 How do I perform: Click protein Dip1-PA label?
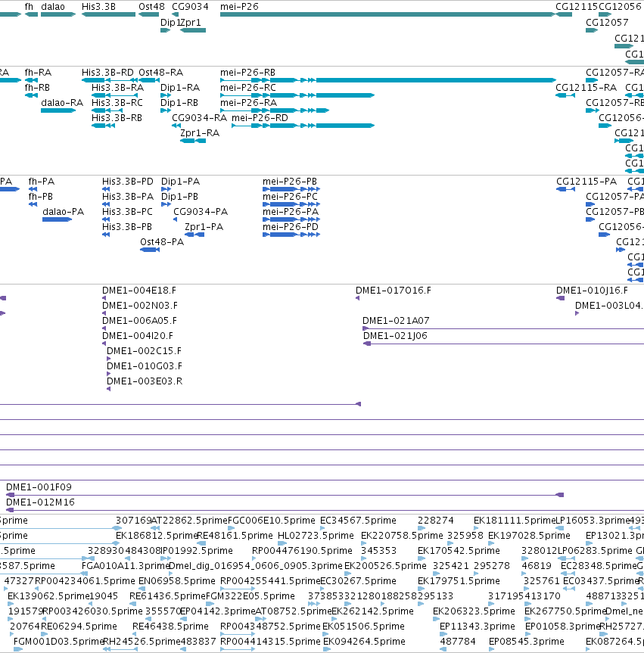click(180, 182)
